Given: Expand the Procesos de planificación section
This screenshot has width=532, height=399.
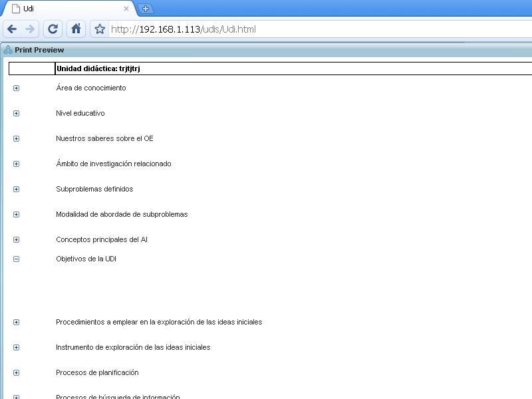Looking at the screenshot, I should point(16,372).
